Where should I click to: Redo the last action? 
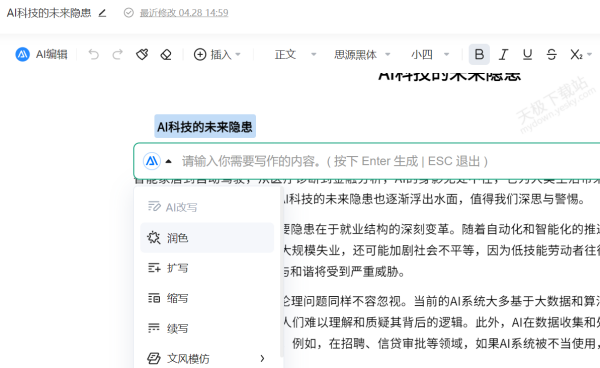[x=117, y=54]
